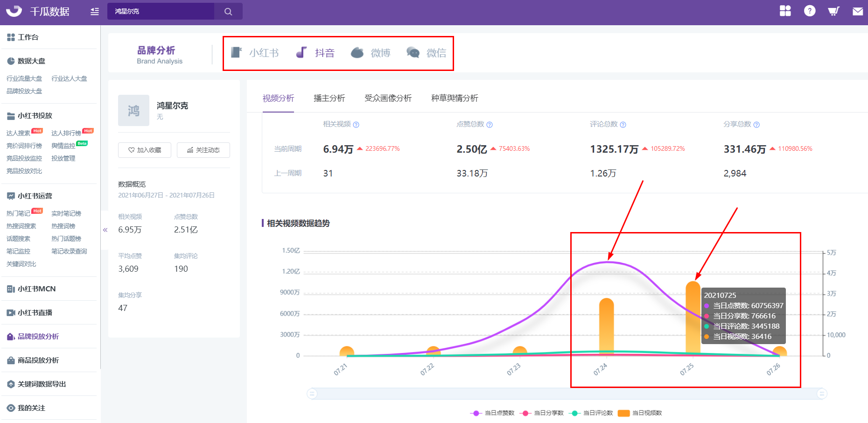The image size is (868, 423).
Task: Click right handle of chart zoom slider
Action: (822, 394)
